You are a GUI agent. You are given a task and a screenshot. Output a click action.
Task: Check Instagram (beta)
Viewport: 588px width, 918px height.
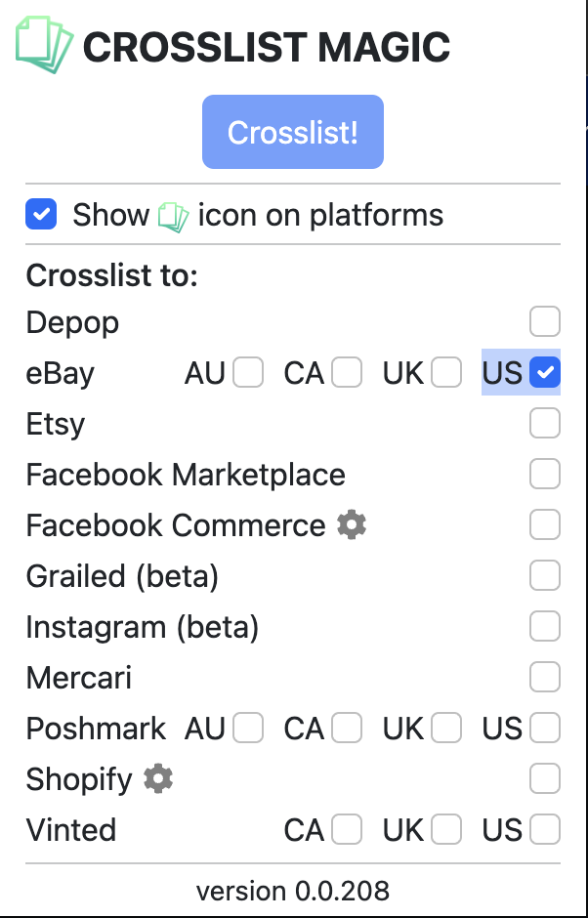[x=544, y=626]
